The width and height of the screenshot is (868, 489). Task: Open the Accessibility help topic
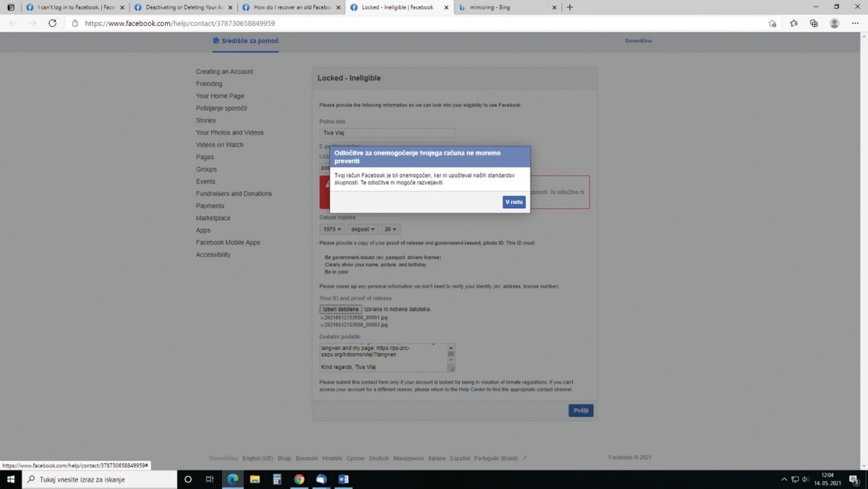(x=213, y=255)
